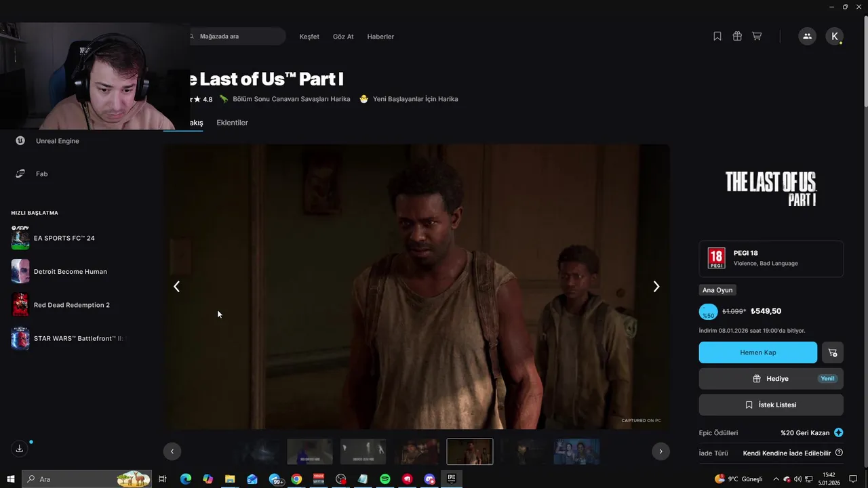Click the Mağazada ara search field
The width and height of the screenshot is (868, 488).
[234, 37]
